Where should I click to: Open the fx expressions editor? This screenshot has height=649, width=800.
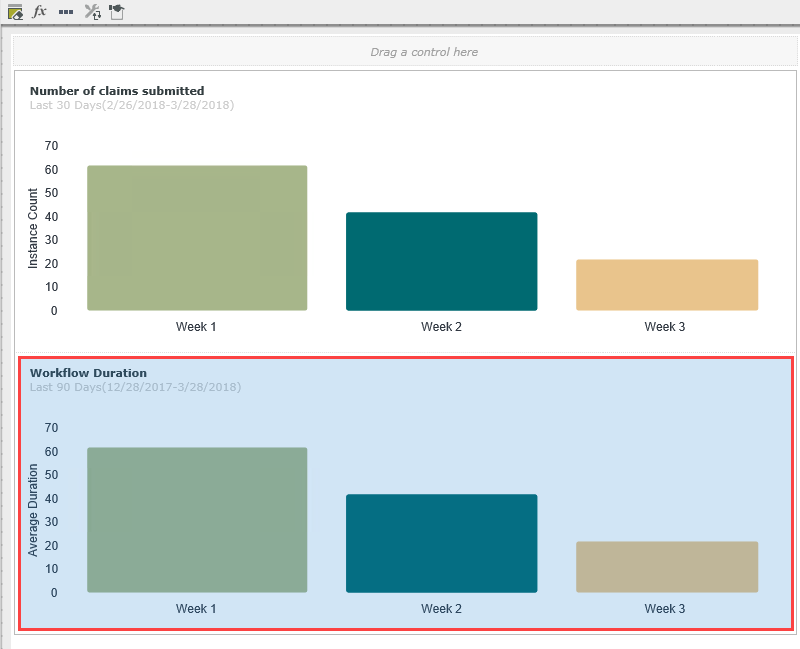click(39, 11)
